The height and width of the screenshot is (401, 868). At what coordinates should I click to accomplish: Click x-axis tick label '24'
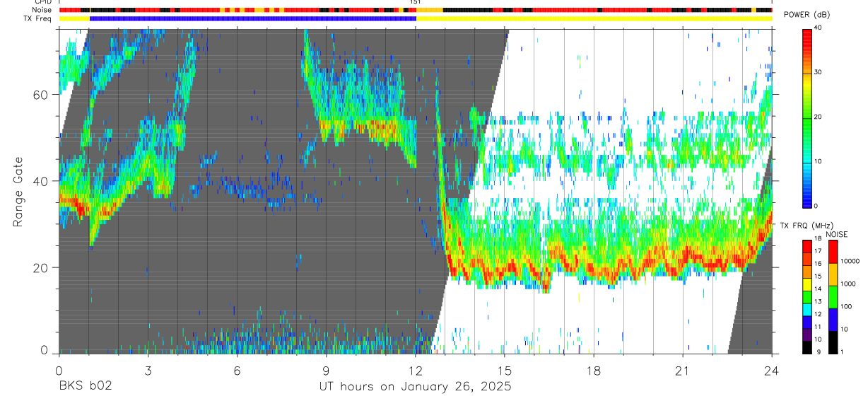point(771,370)
